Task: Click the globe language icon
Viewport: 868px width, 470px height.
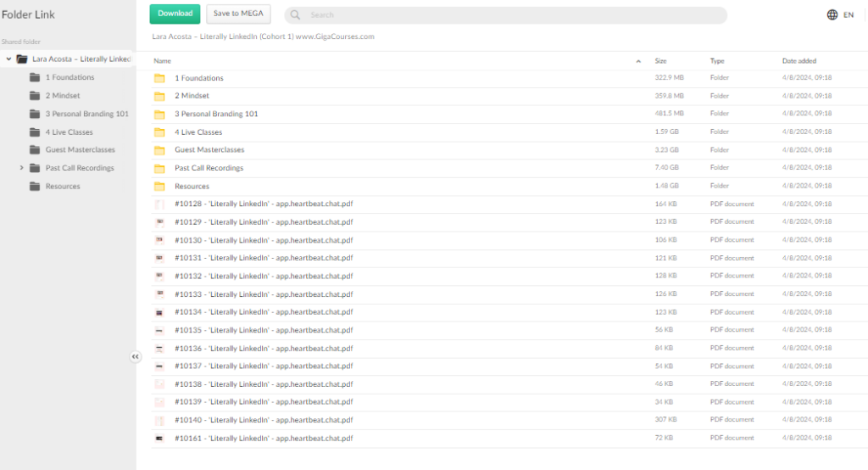Action: coord(832,14)
